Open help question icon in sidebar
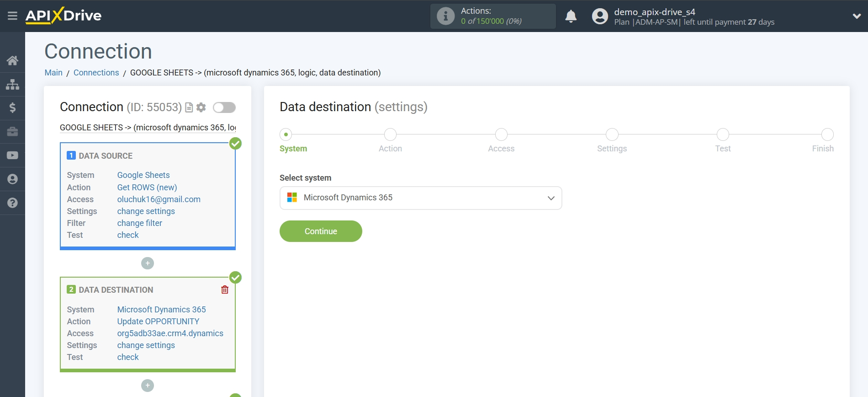868x397 pixels. 12,203
